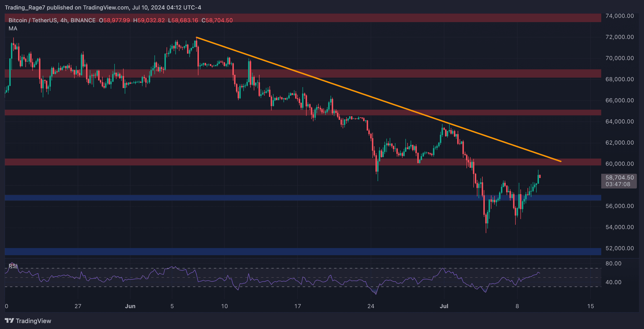Viewport: 644px width, 329px height.
Task: Click the RSI indicator label
Action: [13, 266]
